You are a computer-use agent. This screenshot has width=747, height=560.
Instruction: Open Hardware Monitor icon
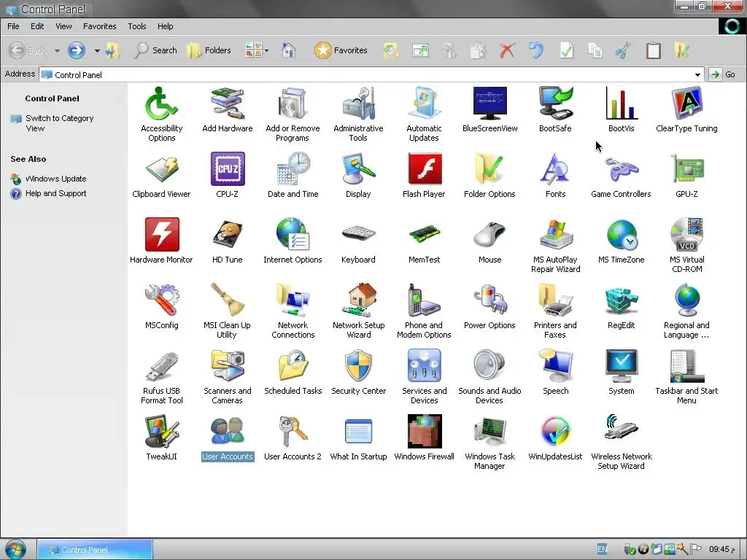(x=161, y=235)
